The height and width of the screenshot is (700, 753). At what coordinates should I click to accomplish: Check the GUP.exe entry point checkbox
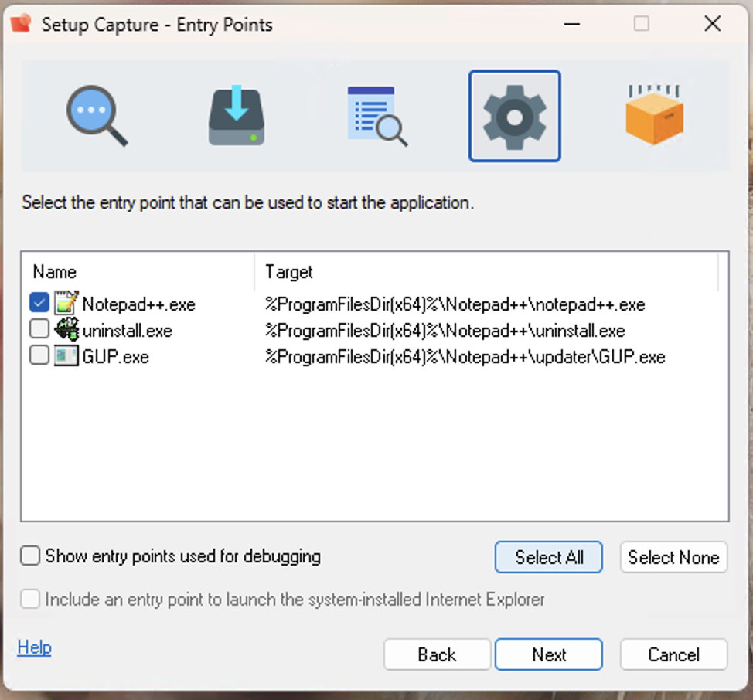[x=39, y=356]
